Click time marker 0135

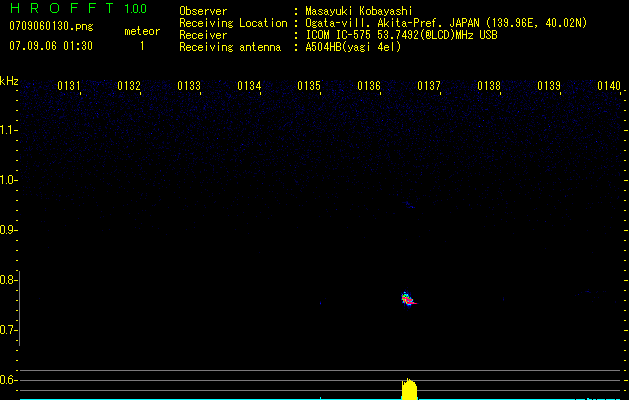point(309,86)
